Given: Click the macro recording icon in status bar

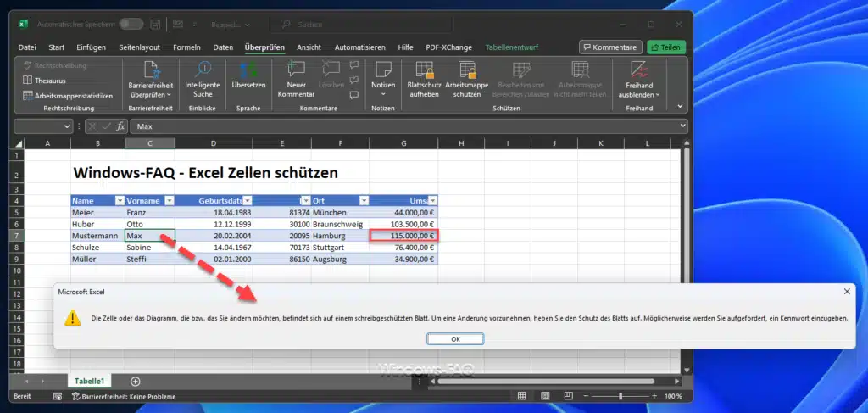Looking at the screenshot, I should (x=58, y=396).
